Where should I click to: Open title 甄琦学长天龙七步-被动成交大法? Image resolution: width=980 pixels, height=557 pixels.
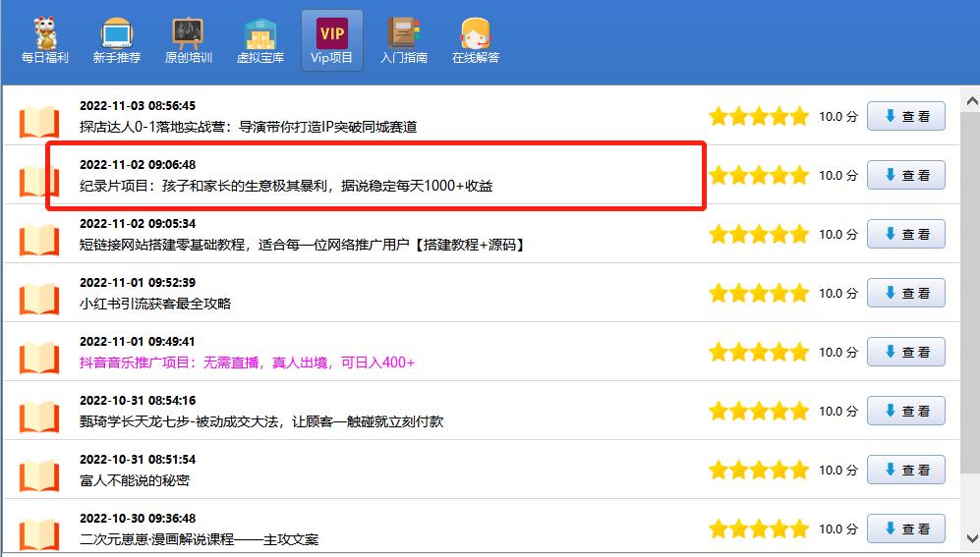[x=261, y=421]
